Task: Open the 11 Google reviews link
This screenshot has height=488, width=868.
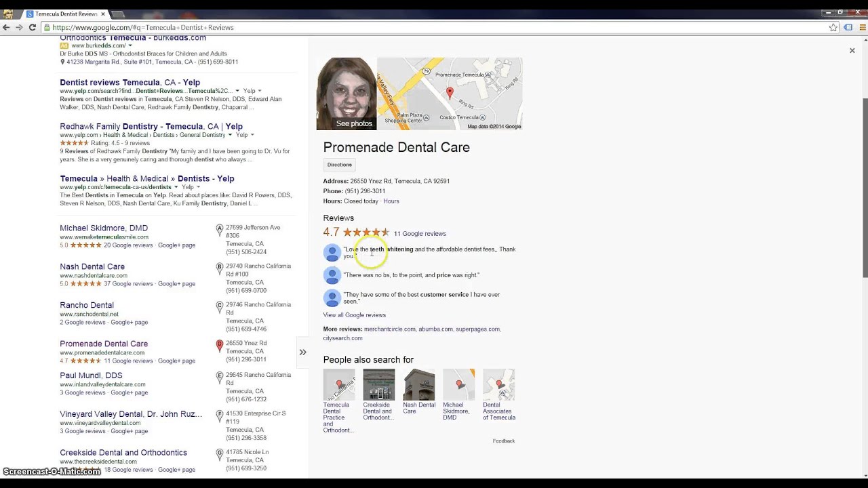Action: (420, 234)
